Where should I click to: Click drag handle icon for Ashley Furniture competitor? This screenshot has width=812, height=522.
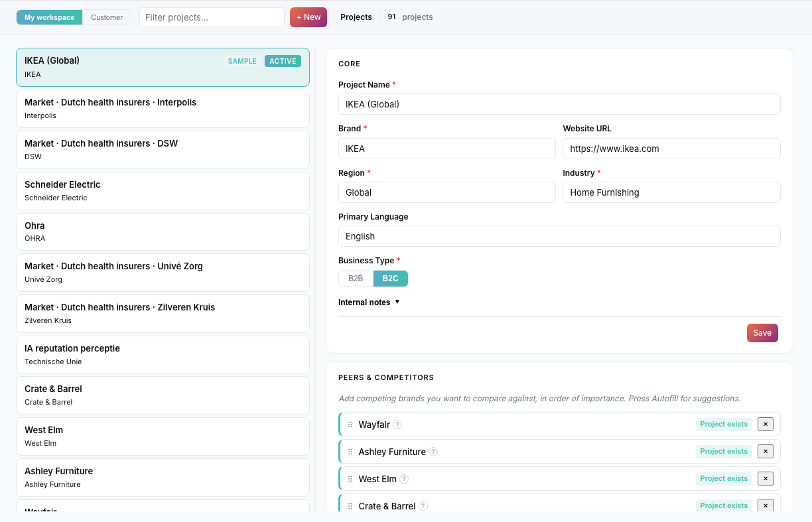tap(350, 452)
